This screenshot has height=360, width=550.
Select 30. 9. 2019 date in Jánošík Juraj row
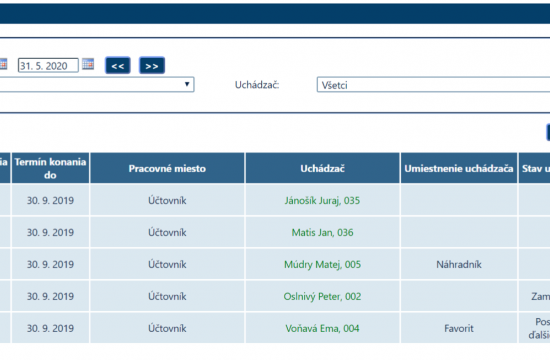coord(50,200)
